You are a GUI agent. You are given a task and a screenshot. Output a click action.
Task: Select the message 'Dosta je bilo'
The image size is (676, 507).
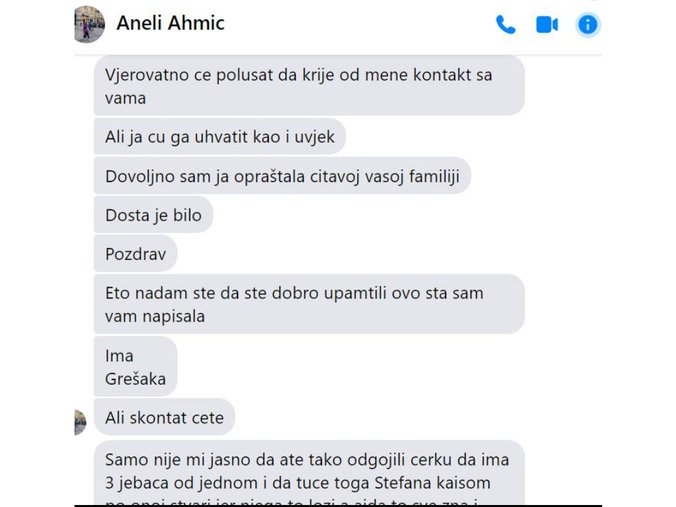pos(153,215)
